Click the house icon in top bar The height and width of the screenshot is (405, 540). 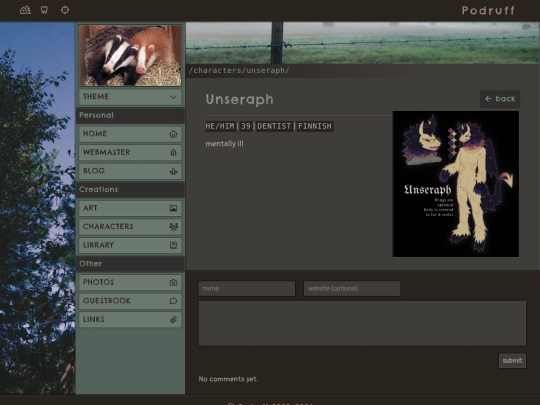[x=25, y=10]
